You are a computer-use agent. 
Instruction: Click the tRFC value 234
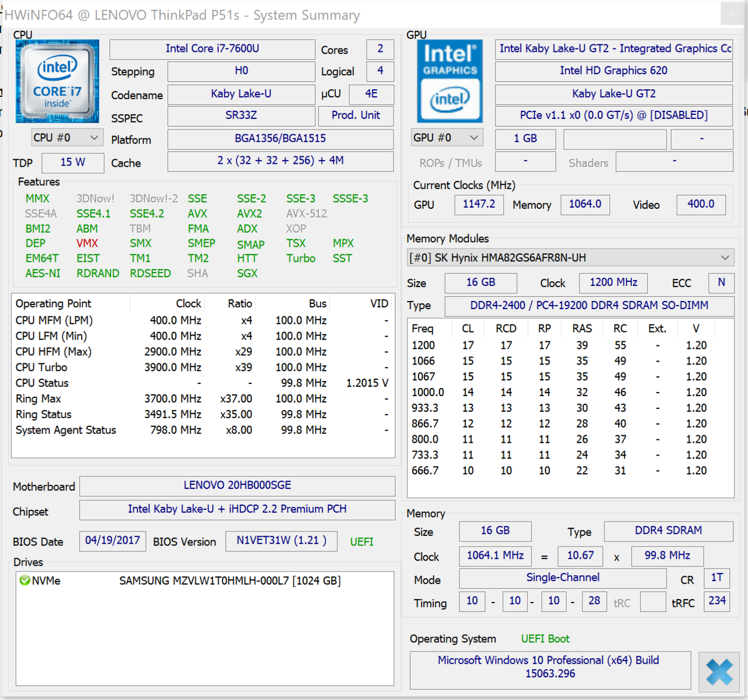click(x=717, y=601)
